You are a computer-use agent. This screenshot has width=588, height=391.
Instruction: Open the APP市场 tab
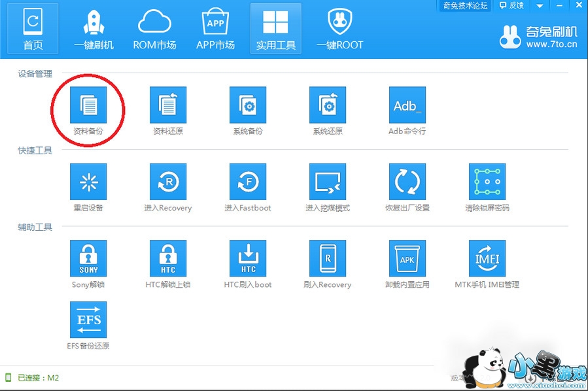[x=215, y=29]
